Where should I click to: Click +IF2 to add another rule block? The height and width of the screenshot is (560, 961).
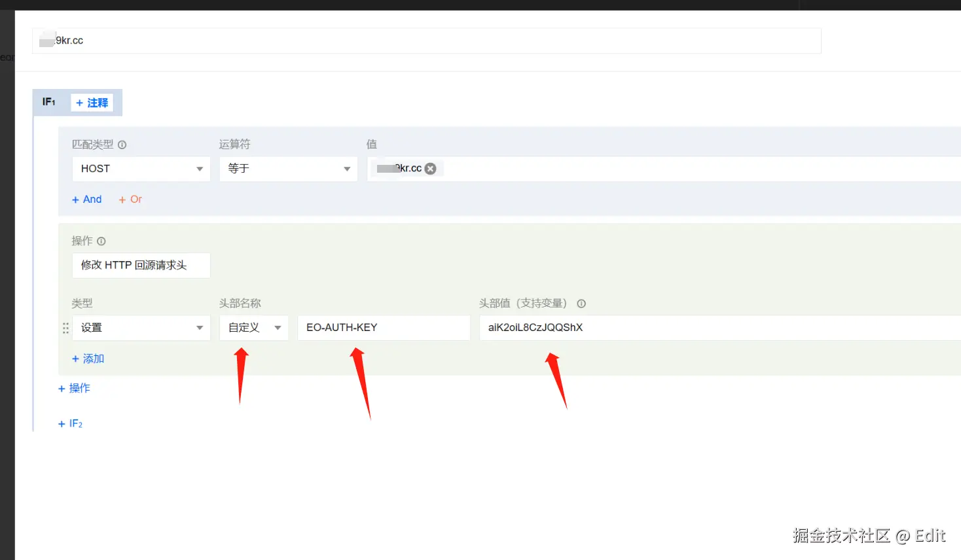coord(70,423)
